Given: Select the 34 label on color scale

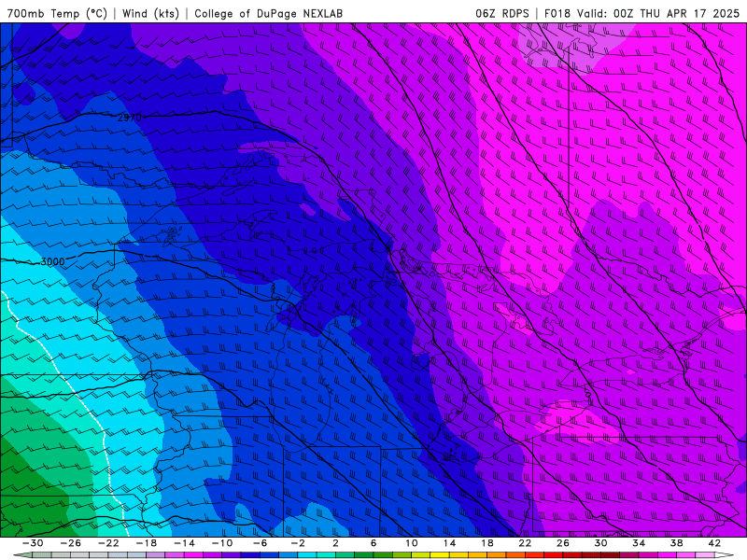Looking at the screenshot, I should [639, 543].
